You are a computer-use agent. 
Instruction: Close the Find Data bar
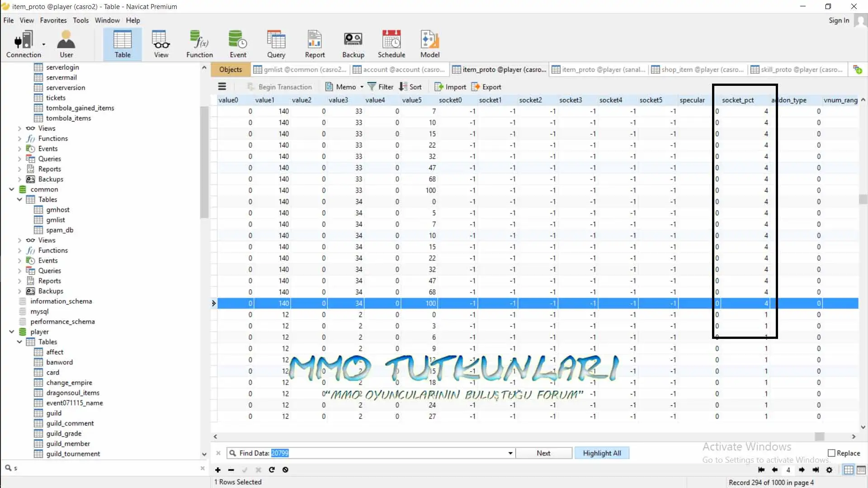(218, 453)
